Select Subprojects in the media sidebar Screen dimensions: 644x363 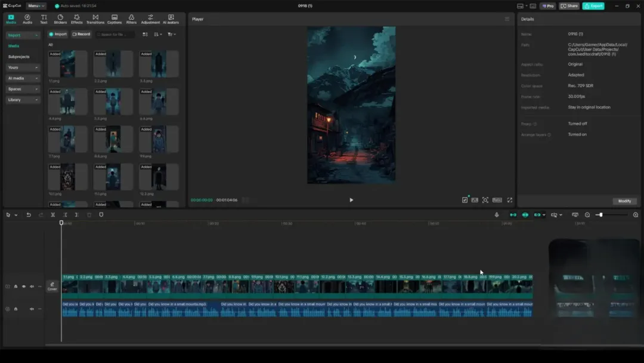click(x=19, y=57)
